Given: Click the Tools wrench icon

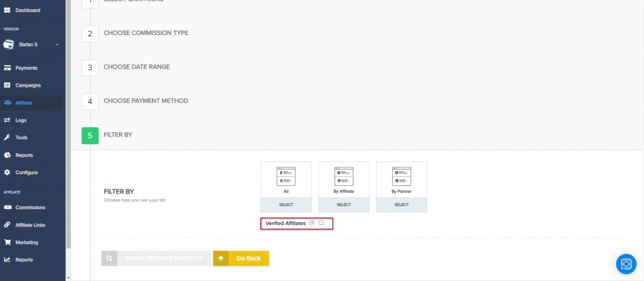Looking at the screenshot, I should (x=7, y=138).
